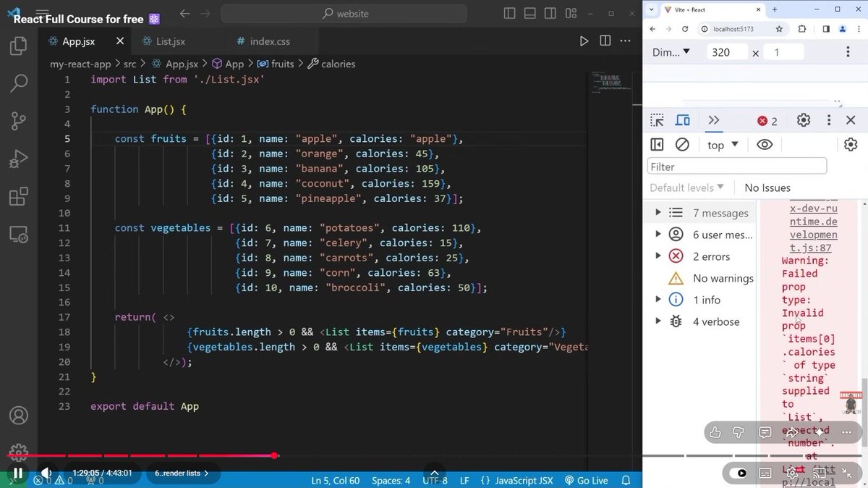The height and width of the screenshot is (488, 868).
Task: Open Chrome side panel icon
Action: pyautogui.click(x=826, y=29)
